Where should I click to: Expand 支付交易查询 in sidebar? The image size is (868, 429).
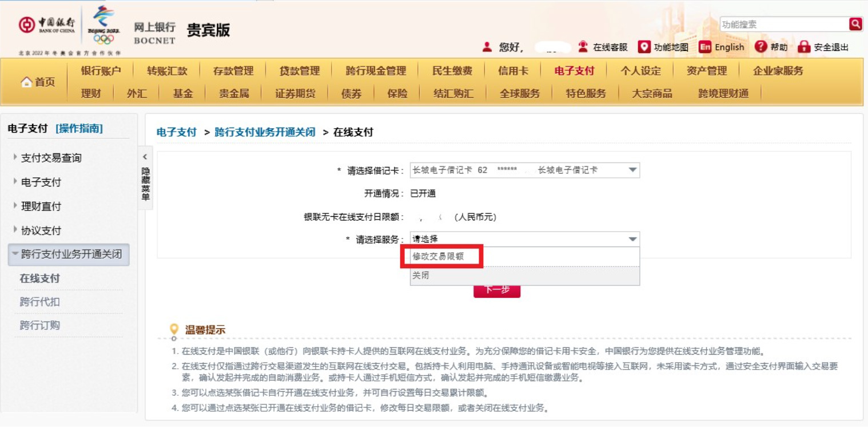click(x=51, y=158)
